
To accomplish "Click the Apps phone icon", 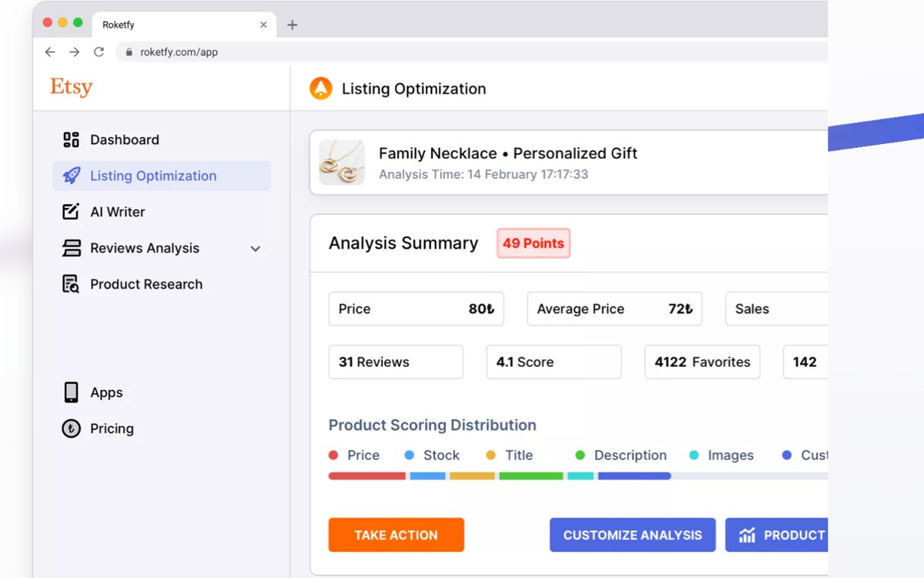I will 71,392.
